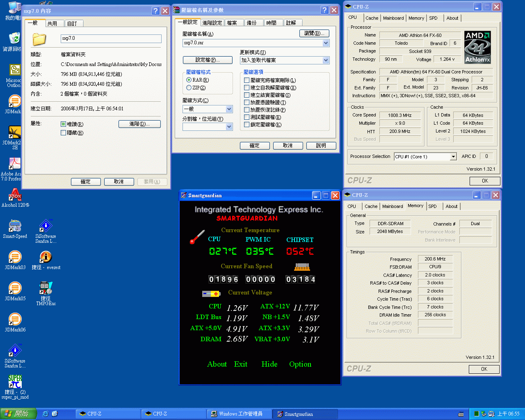
Task: Open About tab in lower CPU-Z window
Action: coord(452,206)
